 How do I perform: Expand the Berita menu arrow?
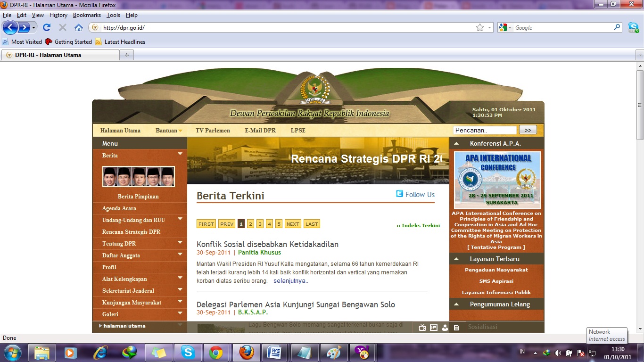(x=180, y=154)
